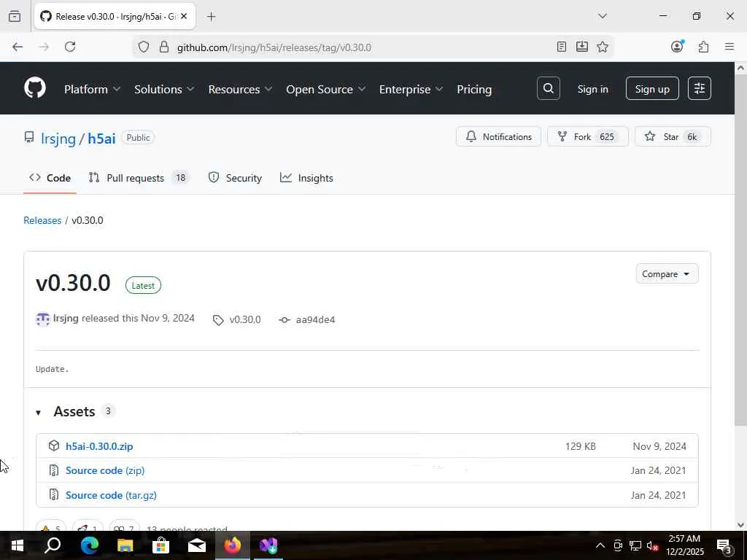Open the Firefox View icon beside tabs
This screenshot has height=560, width=747.
[15, 16]
